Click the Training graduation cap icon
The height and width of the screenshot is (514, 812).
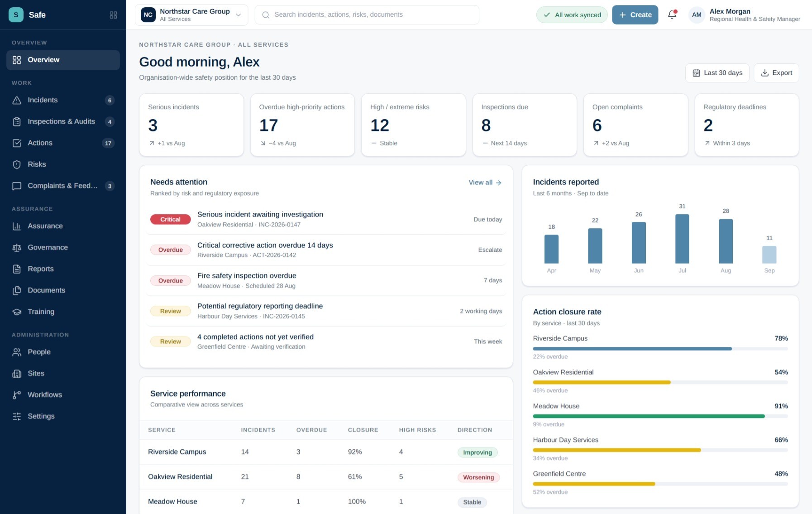tap(17, 312)
